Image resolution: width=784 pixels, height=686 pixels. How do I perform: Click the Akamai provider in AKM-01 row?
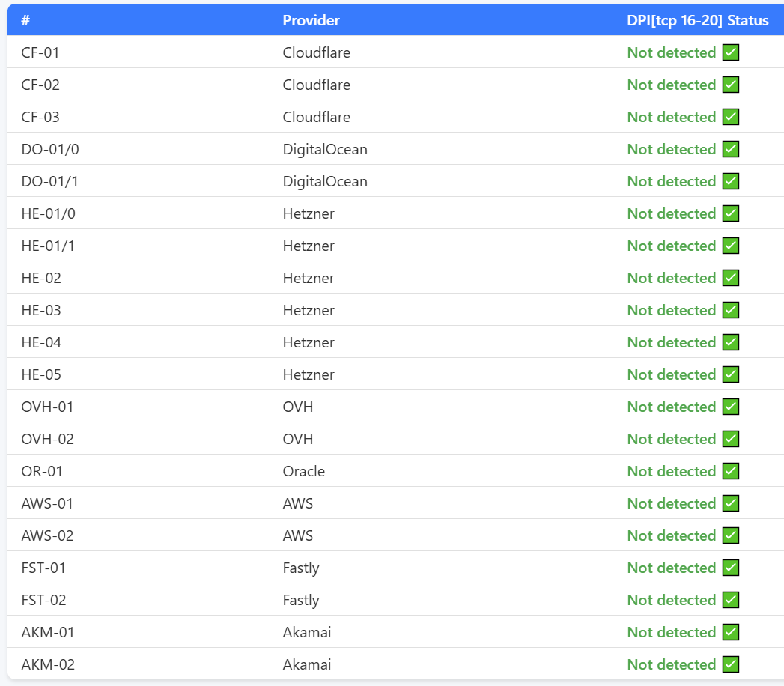[306, 632]
